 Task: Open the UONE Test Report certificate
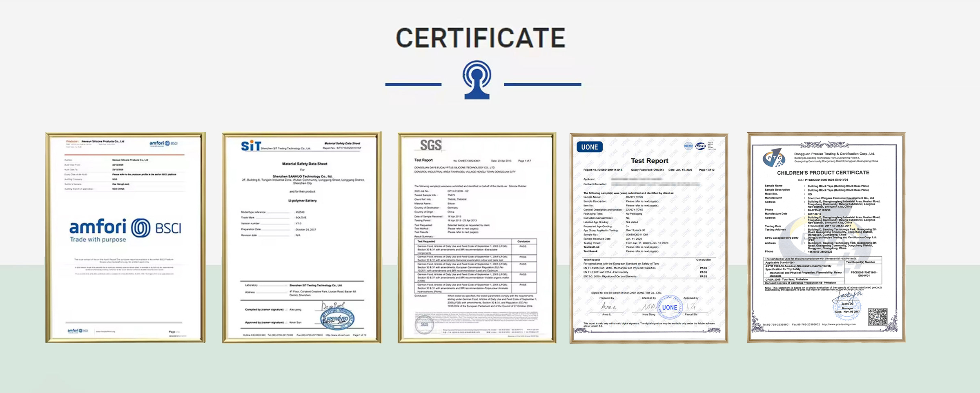[649, 238]
